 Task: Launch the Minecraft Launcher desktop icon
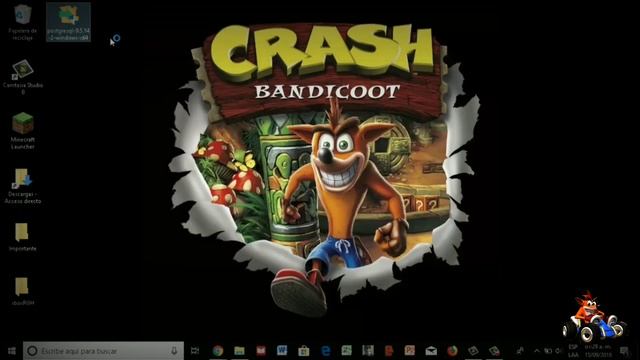(22, 131)
